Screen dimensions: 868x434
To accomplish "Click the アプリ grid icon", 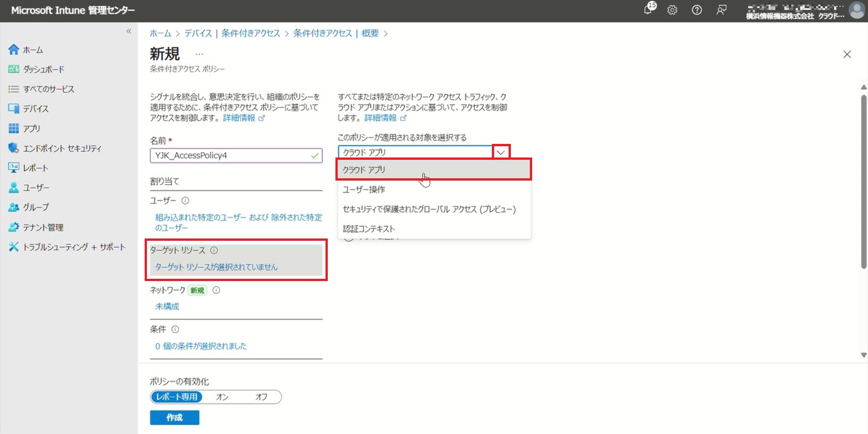I will [14, 129].
